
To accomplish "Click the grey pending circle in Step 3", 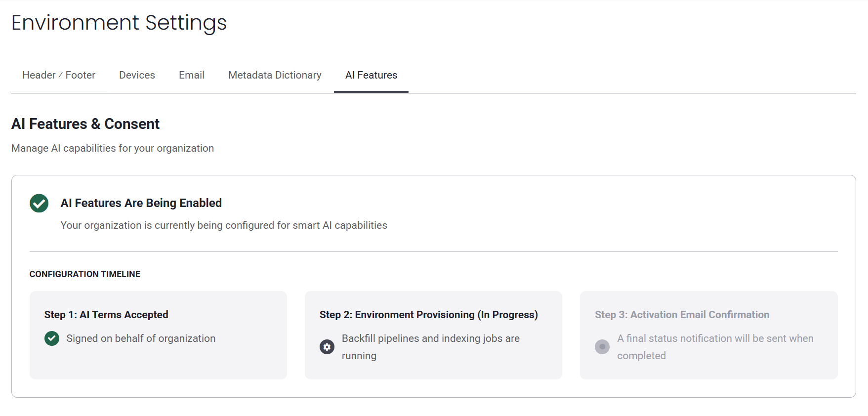I will pyautogui.click(x=602, y=347).
